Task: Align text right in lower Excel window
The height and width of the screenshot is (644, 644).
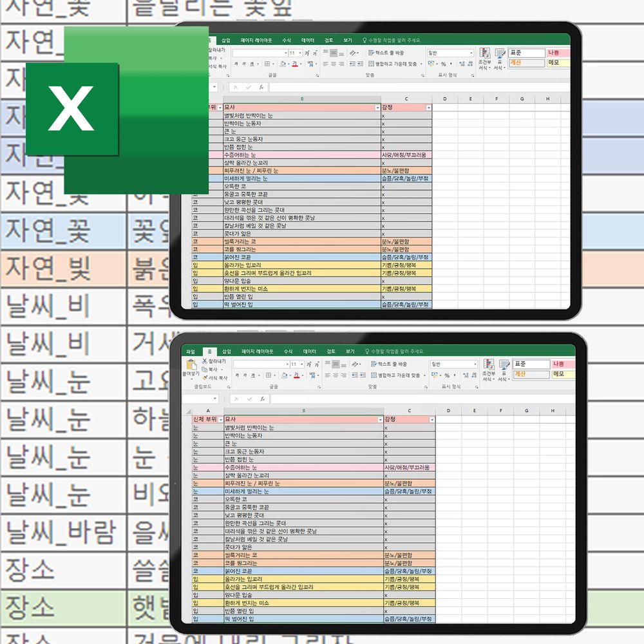Action: coord(344,375)
